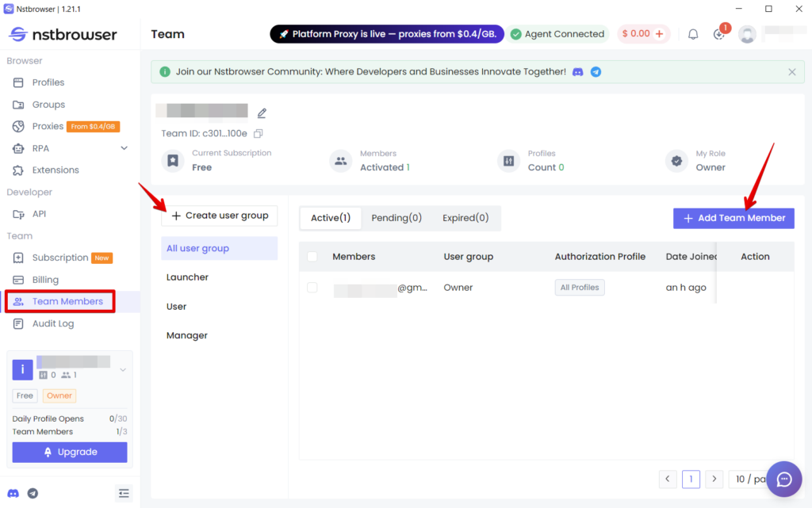Go to next page of members
812x508 pixels.
pos(714,479)
